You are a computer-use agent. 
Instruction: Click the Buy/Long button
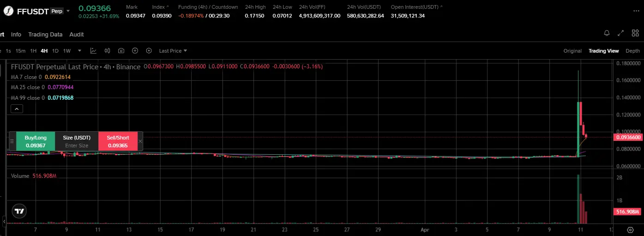(36, 141)
